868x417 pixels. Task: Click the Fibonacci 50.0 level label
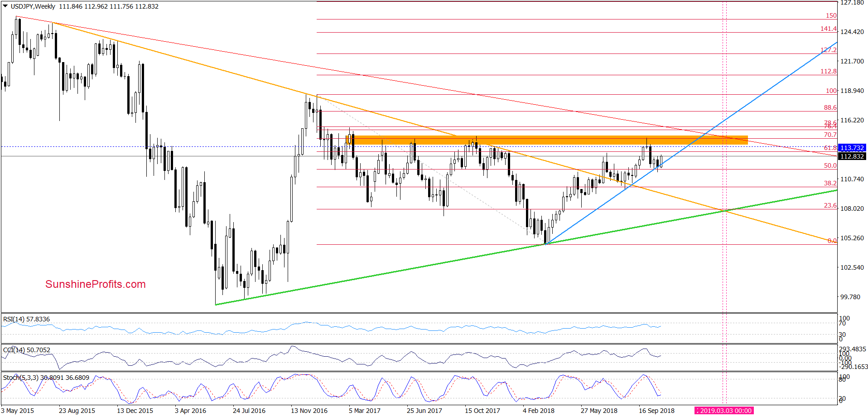[x=830, y=165]
